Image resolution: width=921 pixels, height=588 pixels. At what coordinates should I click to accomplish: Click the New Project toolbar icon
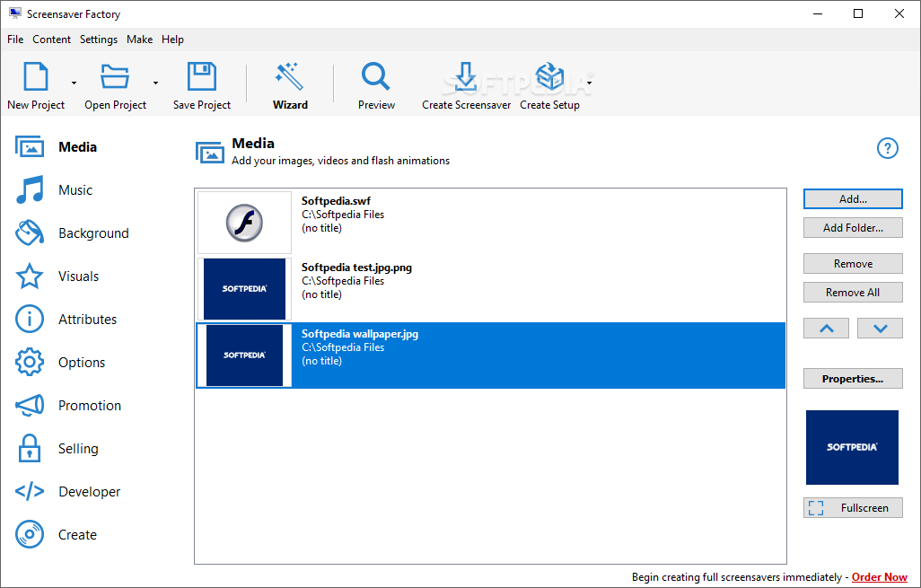point(36,76)
